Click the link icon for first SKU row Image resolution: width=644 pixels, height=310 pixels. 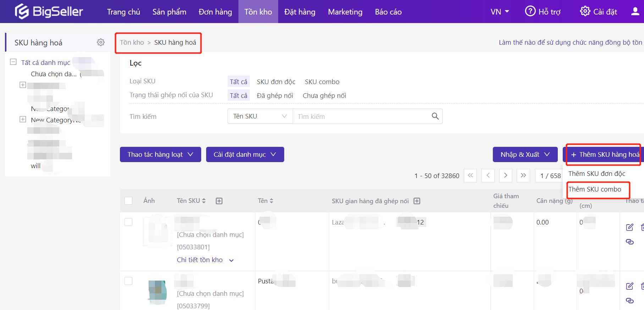tap(629, 242)
